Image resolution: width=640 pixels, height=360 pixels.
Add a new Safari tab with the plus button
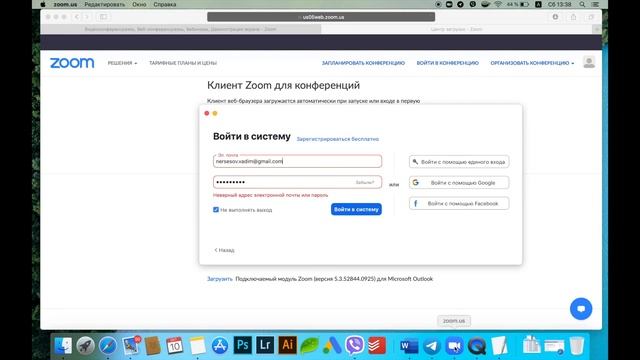pos(597,29)
